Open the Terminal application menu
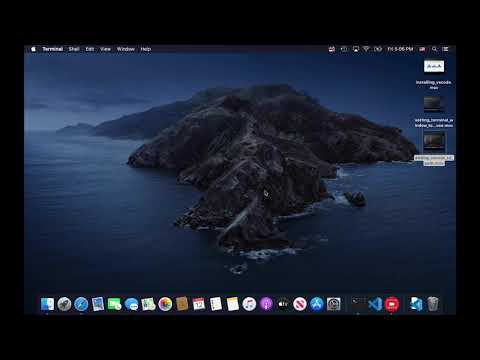This screenshot has height=360, width=480. coord(52,49)
